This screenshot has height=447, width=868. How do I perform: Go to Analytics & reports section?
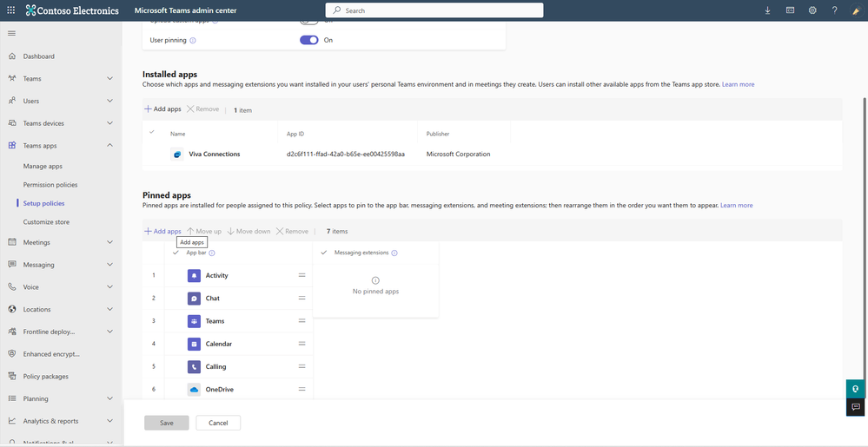50,421
